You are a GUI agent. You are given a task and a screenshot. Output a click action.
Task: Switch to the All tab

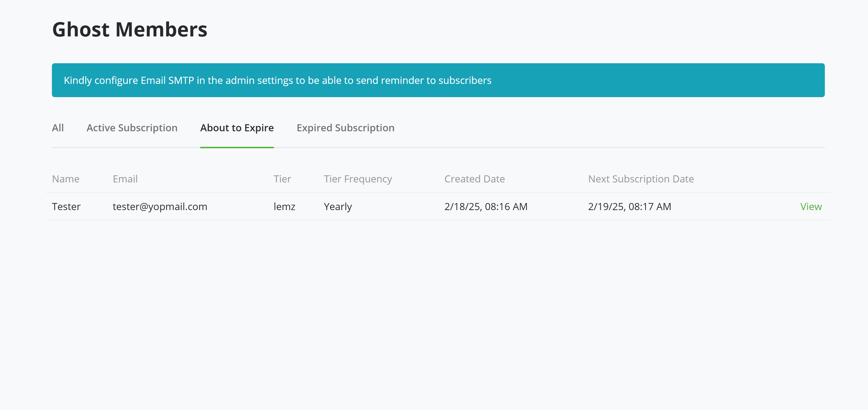(58, 128)
